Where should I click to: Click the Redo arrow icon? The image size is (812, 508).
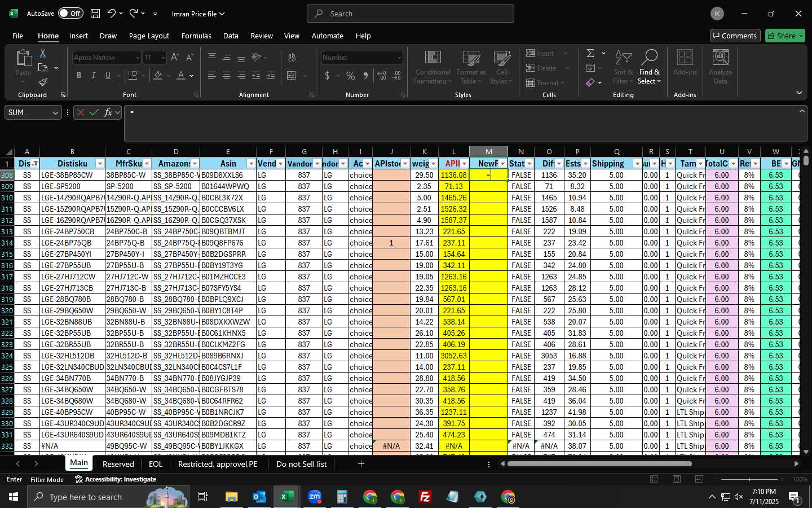[134, 14]
